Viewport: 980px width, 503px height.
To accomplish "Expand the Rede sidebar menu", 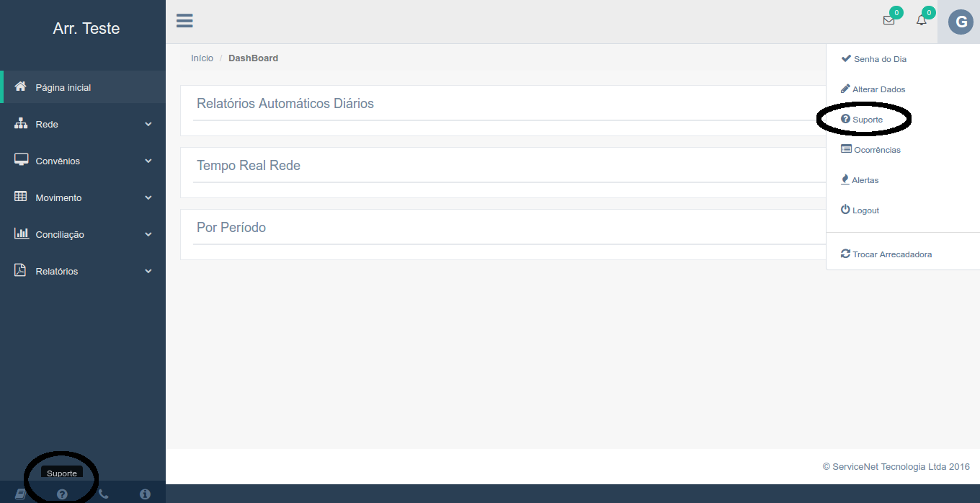I will tap(83, 124).
